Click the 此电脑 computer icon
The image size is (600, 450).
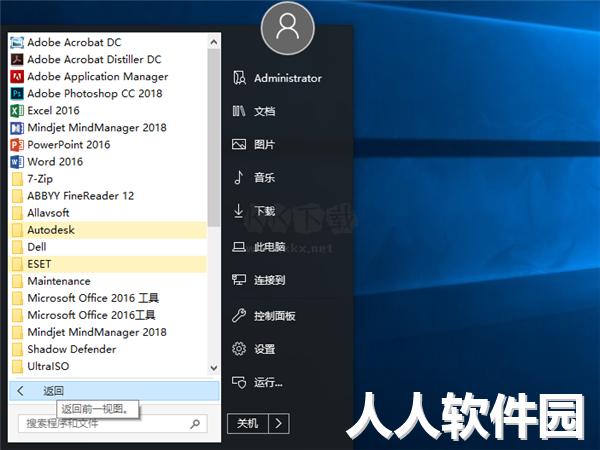(x=239, y=247)
